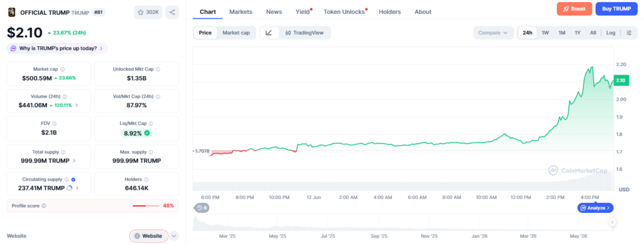Open the Yield tab
The height and width of the screenshot is (244, 644).
point(303,12)
